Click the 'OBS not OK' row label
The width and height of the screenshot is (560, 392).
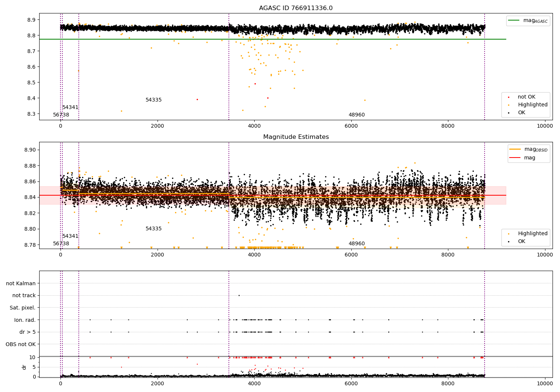point(21,345)
